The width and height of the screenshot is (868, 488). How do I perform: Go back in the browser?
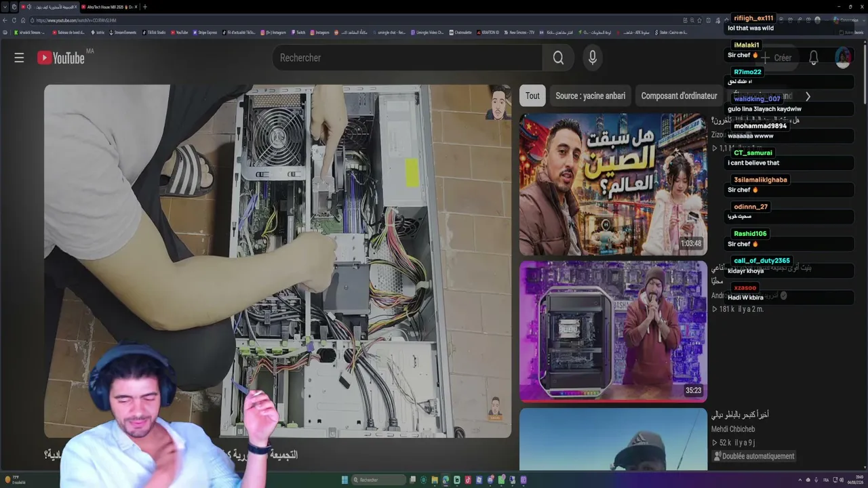5,20
